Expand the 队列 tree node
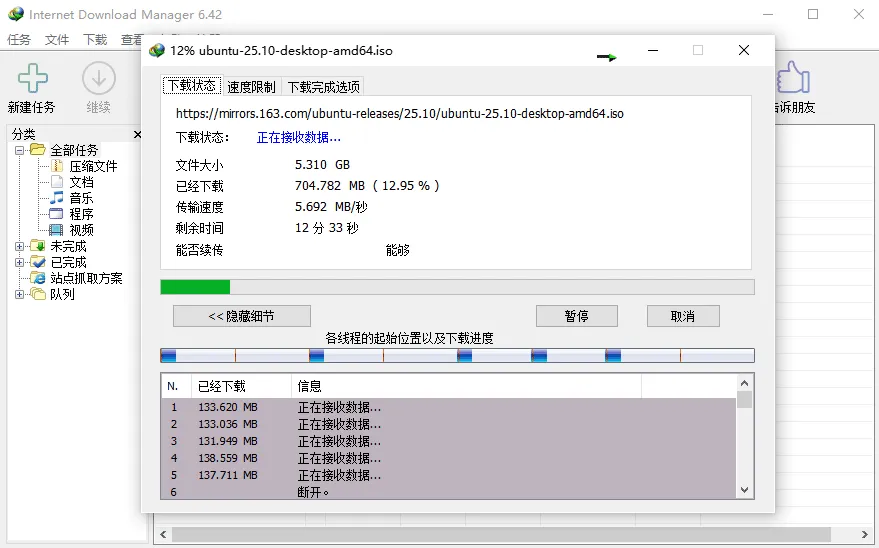Viewport: 879px width, 548px height. pyautogui.click(x=20, y=294)
